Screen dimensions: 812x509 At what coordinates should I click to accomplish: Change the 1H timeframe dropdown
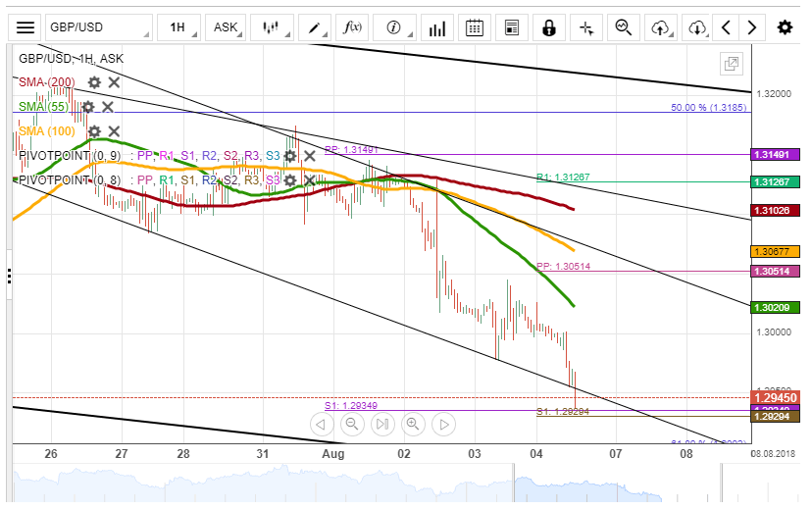179,27
